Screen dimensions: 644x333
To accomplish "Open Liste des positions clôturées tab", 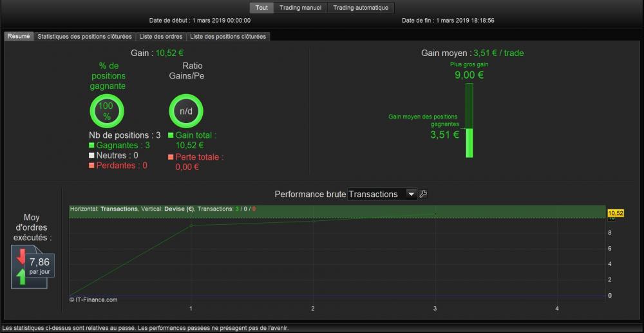I will pyautogui.click(x=228, y=37).
